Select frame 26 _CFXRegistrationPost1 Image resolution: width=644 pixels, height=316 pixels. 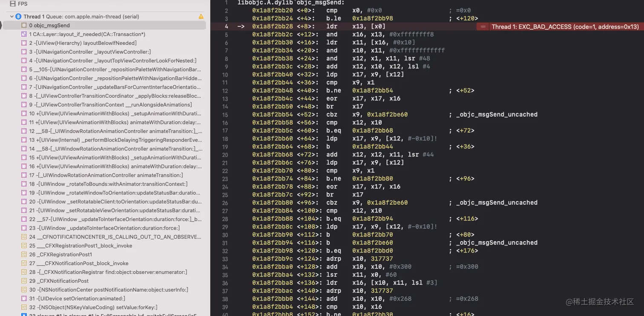pyautogui.click(x=105, y=255)
